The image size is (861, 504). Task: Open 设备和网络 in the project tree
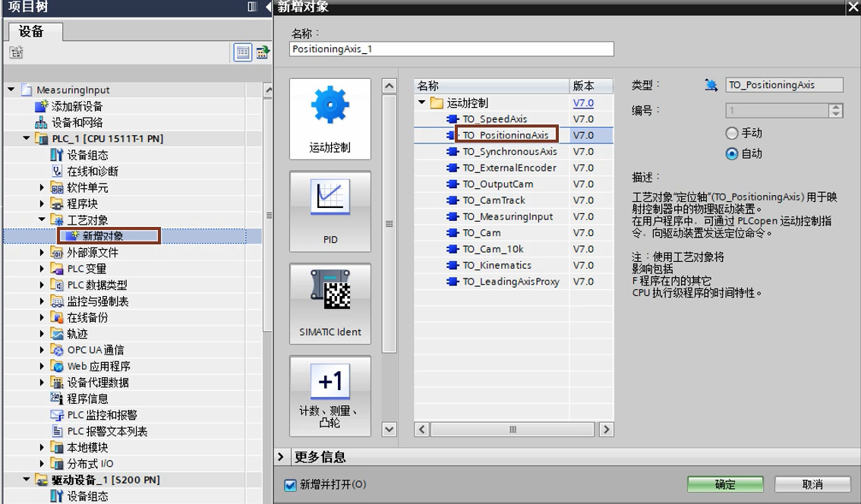pyautogui.click(x=77, y=122)
